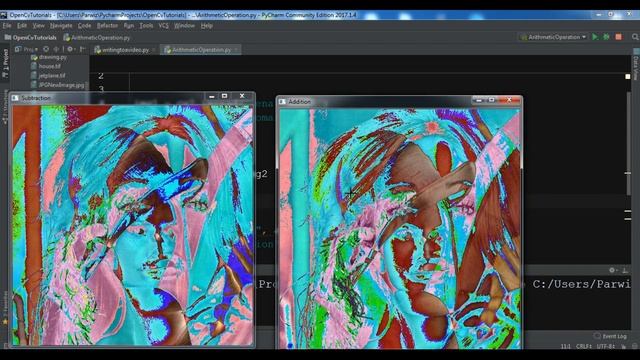Viewport: 640px width, 360px height.
Task: Click the ArithmeticOperation.py breadcrumb item
Action: [x=97, y=38]
